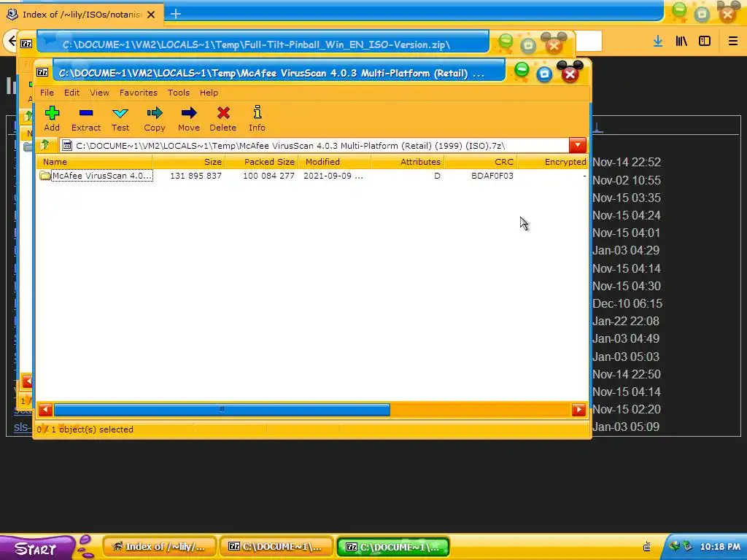The image size is (747, 560).
Task: Sort by Packed Size column header
Action: point(262,162)
